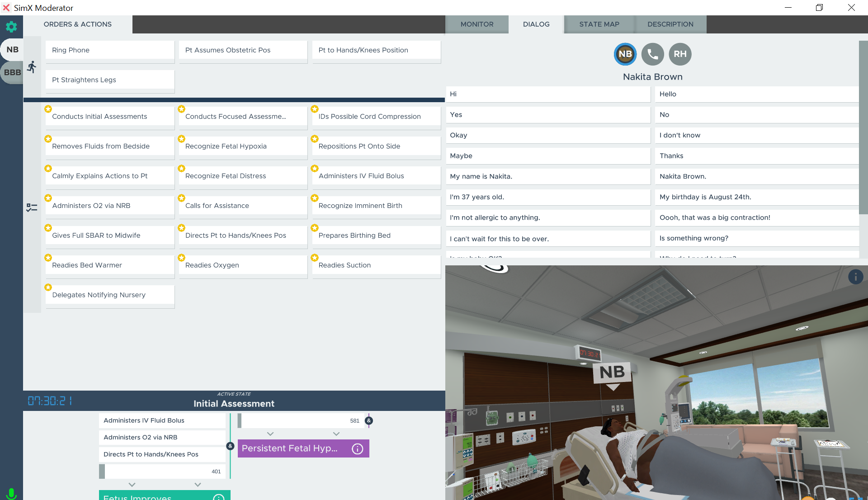Trigger the Ring Phone action
Screen dimensions: 868x500
(x=110, y=50)
